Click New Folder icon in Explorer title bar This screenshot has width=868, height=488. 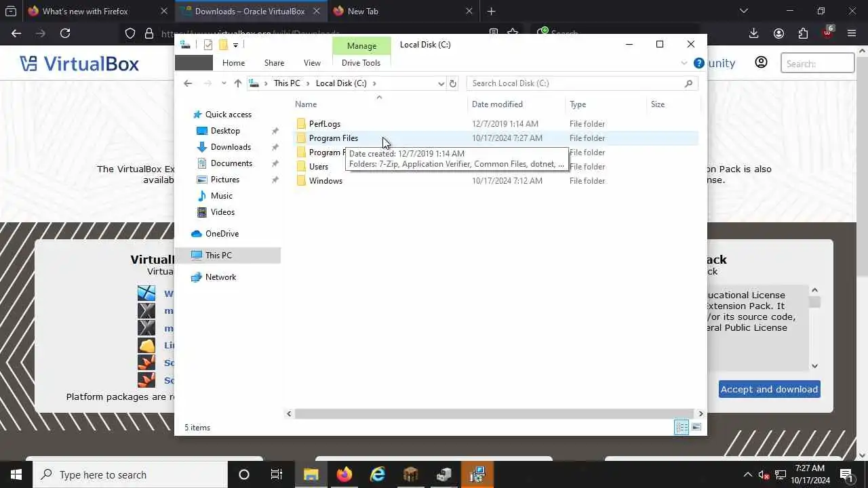tap(222, 45)
